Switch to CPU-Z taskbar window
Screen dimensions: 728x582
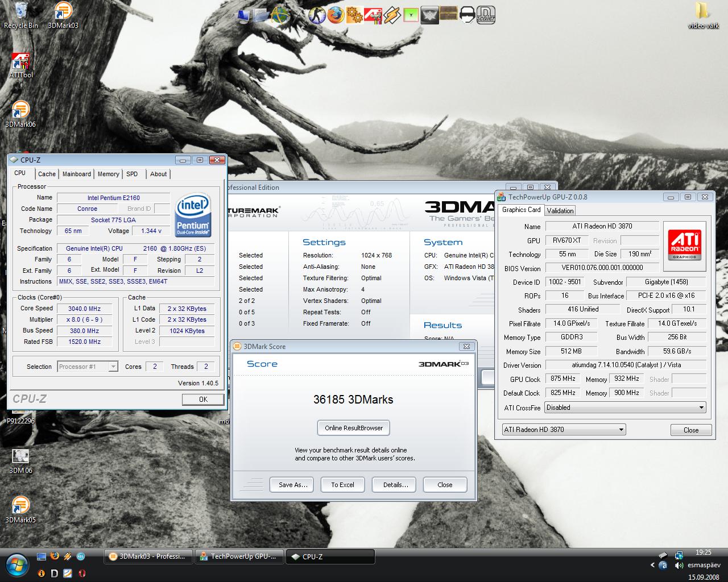(x=330, y=556)
